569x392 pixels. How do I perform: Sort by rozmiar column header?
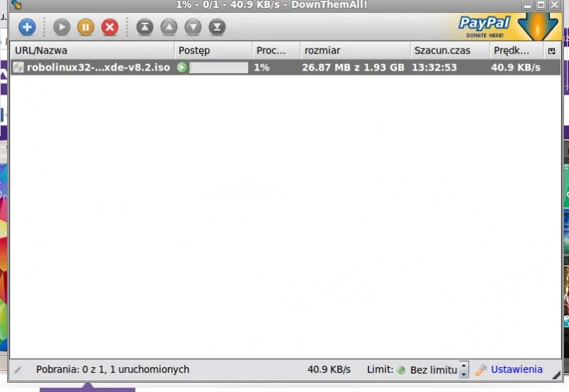click(356, 51)
